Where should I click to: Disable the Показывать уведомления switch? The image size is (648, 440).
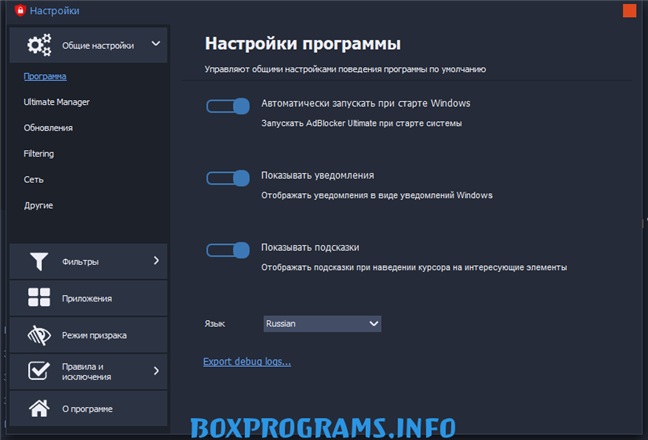227,178
